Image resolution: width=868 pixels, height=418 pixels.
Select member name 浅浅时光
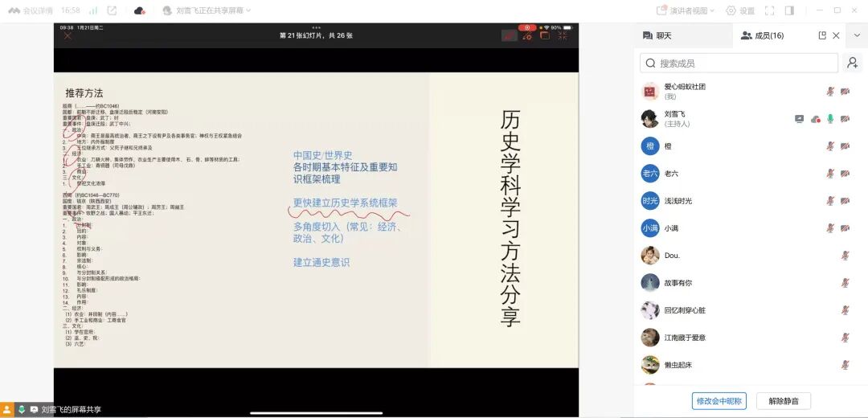coord(678,201)
